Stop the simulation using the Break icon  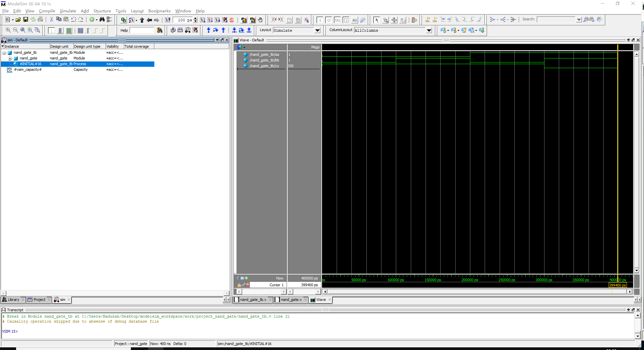click(x=232, y=20)
